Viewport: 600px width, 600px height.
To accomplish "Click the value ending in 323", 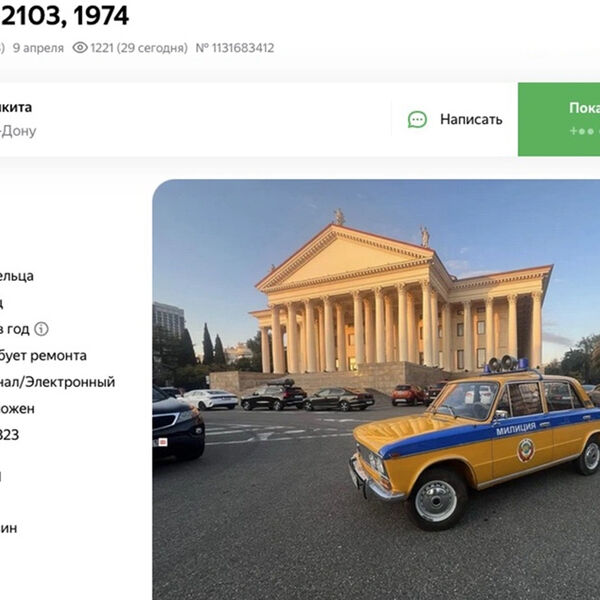I will [x=9, y=435].
